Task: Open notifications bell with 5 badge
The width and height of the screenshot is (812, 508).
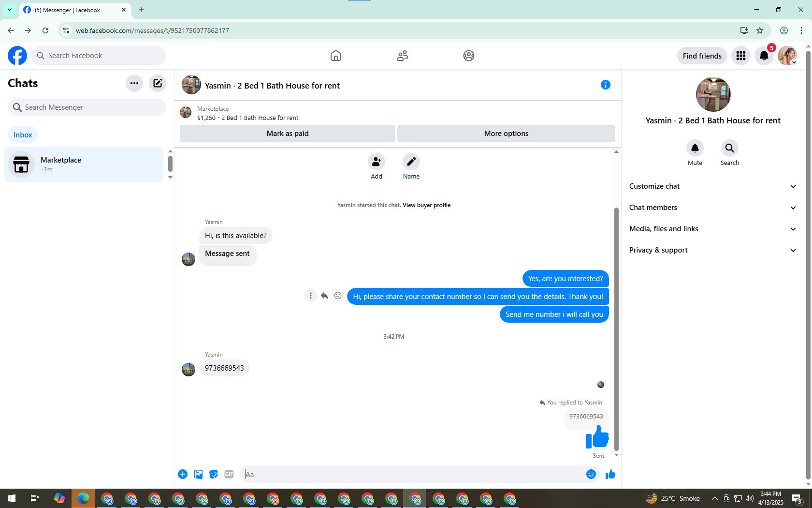Action: click(x=764, y=56)
